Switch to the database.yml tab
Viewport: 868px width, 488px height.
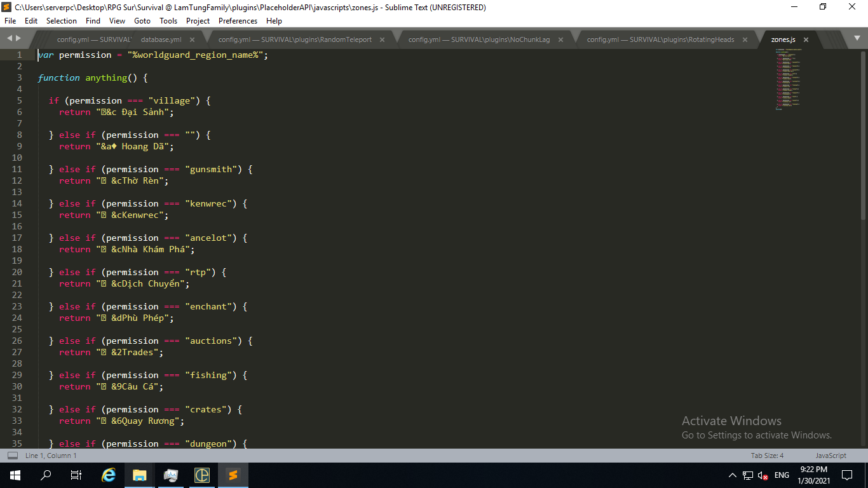pyautogui.click(x=161, y=39)
